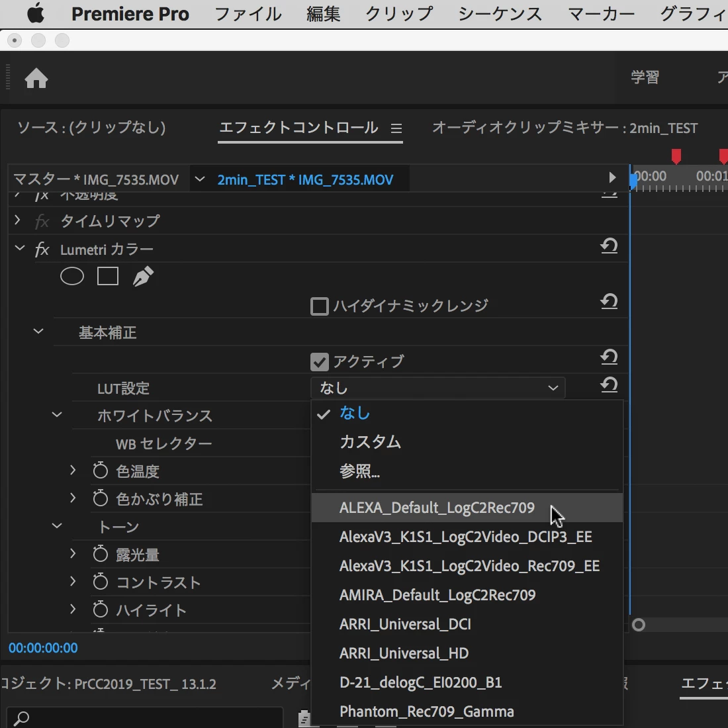
Task: Select AlexaV3_K1S1_LogC2Video_DCIP3_EE LUT
Action: point(467,537)
